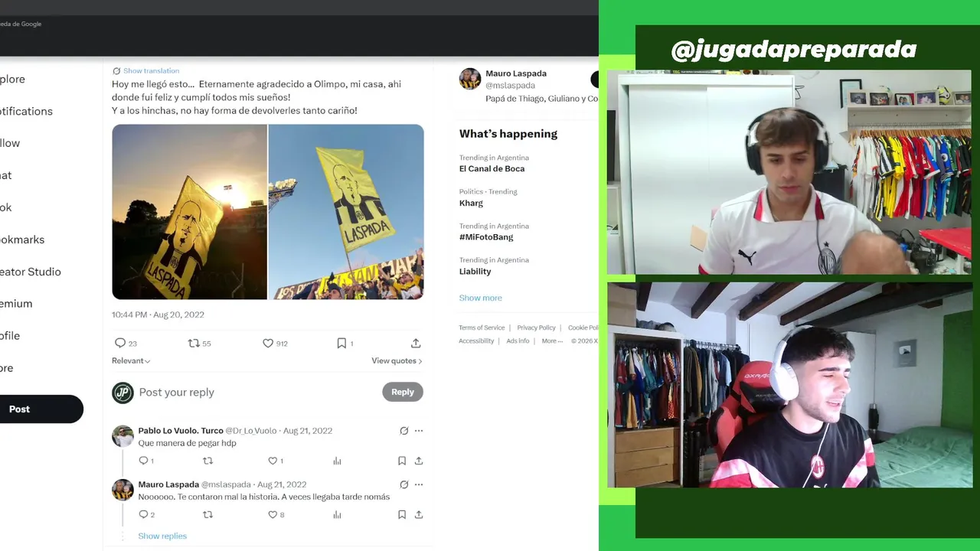The height and width of the screenshot is (551, 980).
Task: Bookmark the main post
Action: click(341, 344)
